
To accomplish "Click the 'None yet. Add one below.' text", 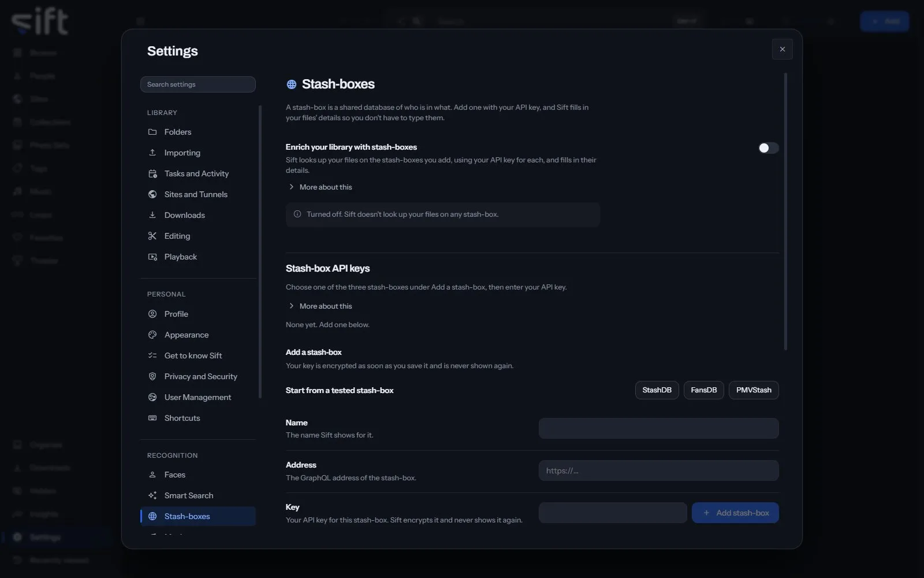I will coord(327,325).
